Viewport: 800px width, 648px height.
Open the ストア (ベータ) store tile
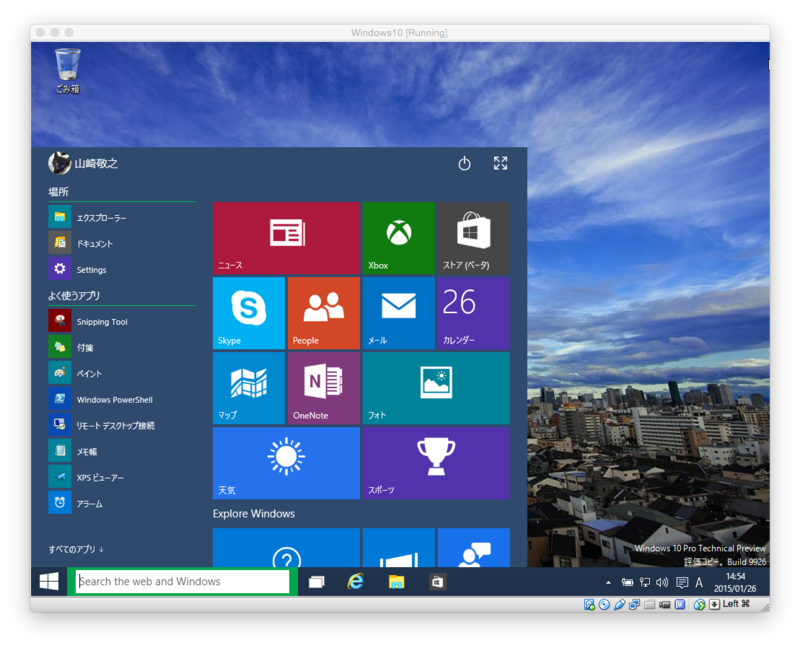pos(473,238)
